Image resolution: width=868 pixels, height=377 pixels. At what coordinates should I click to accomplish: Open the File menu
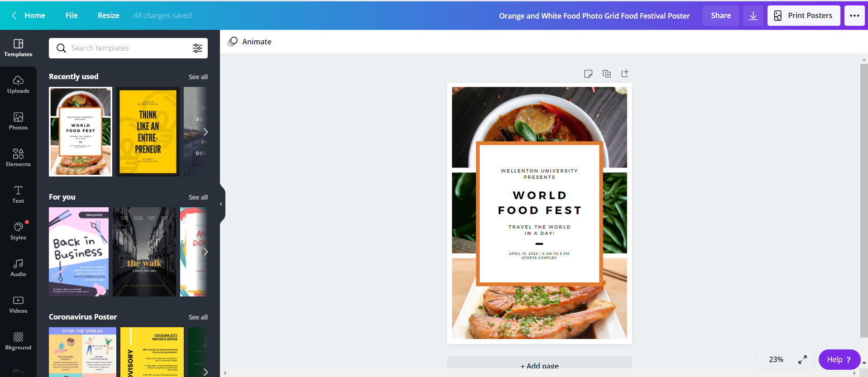[x=72, y=15]
